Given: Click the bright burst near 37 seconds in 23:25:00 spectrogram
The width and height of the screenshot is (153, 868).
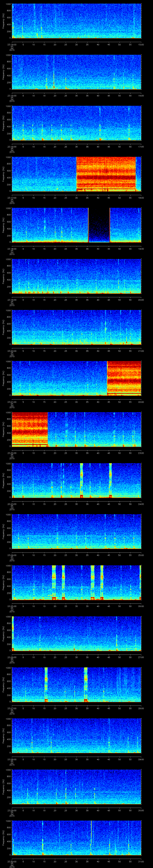Looking at the screenshot, I should [92, 582].
